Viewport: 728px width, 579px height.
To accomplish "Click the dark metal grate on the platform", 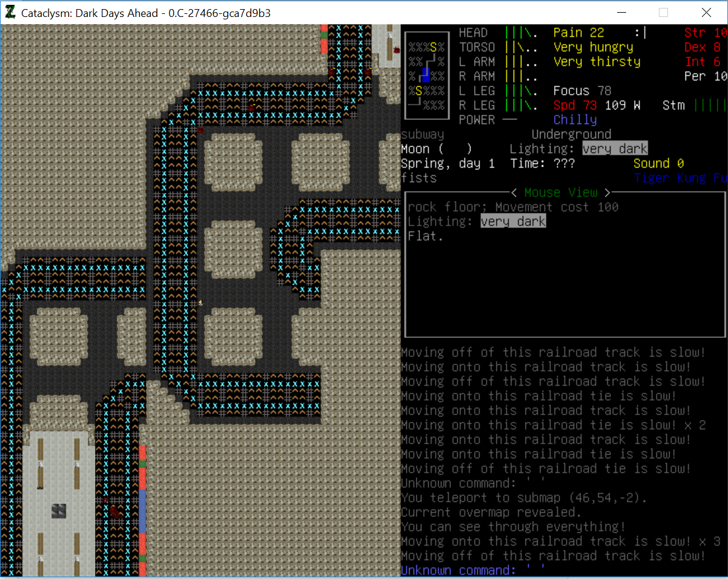I will tap(59, 511).
